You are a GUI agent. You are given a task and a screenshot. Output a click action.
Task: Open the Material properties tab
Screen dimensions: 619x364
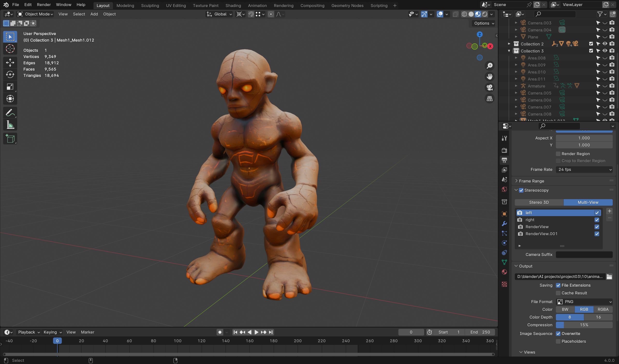coord(504,272)
